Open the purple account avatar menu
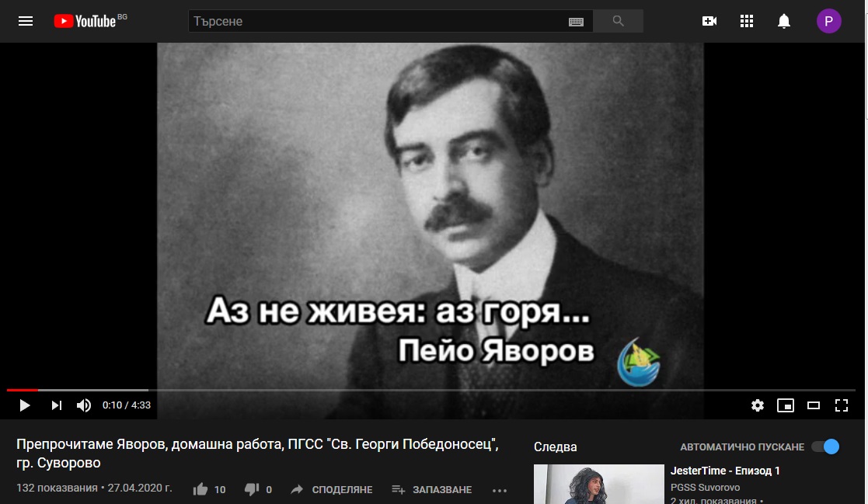868x504 pixels. 828,21
